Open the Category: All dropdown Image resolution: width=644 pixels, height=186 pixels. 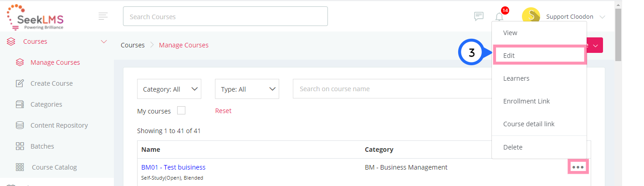tap(169, 89)
